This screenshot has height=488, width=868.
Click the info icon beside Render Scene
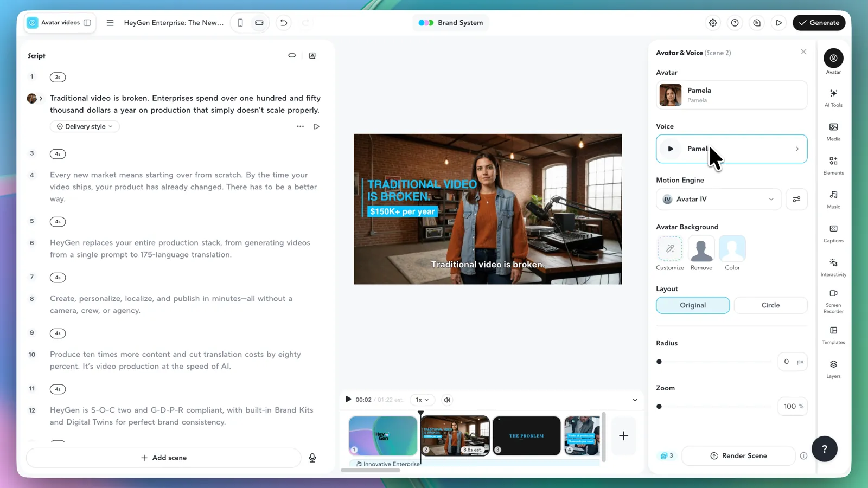point(803,456)
